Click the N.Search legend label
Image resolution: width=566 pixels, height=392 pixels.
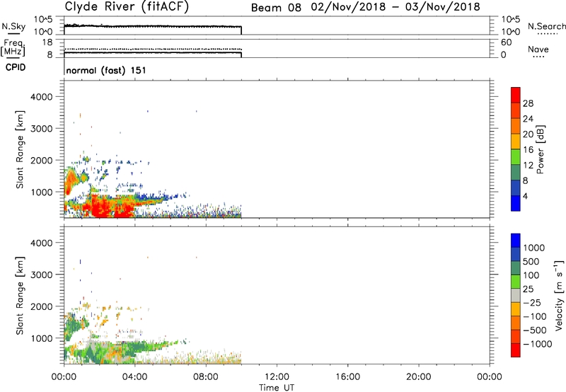coord(547,26)
